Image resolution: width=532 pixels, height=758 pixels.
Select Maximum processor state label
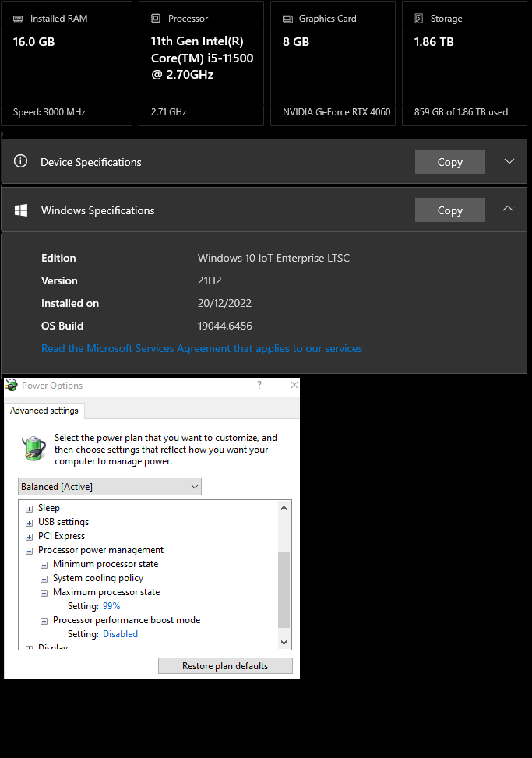(x=106, y=592)
